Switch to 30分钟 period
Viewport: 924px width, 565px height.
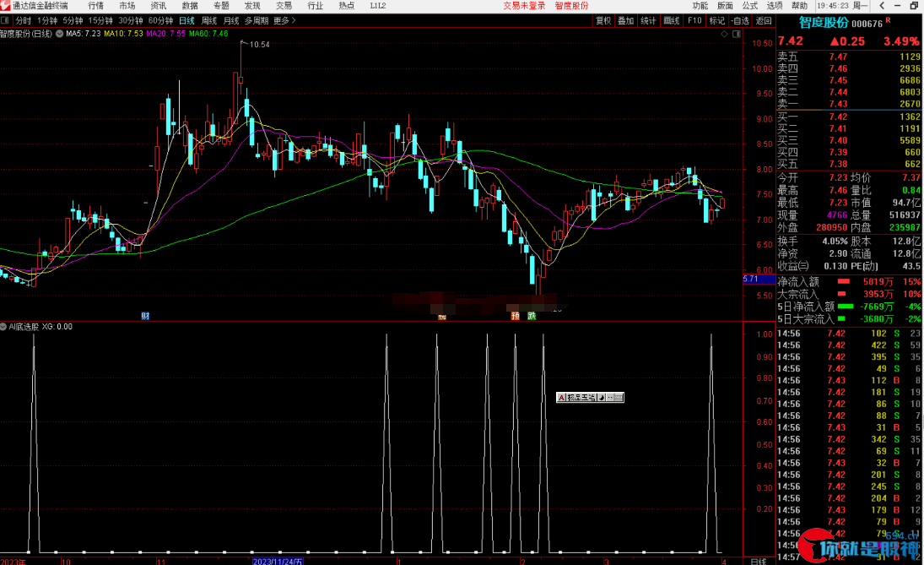pos(130,20)
